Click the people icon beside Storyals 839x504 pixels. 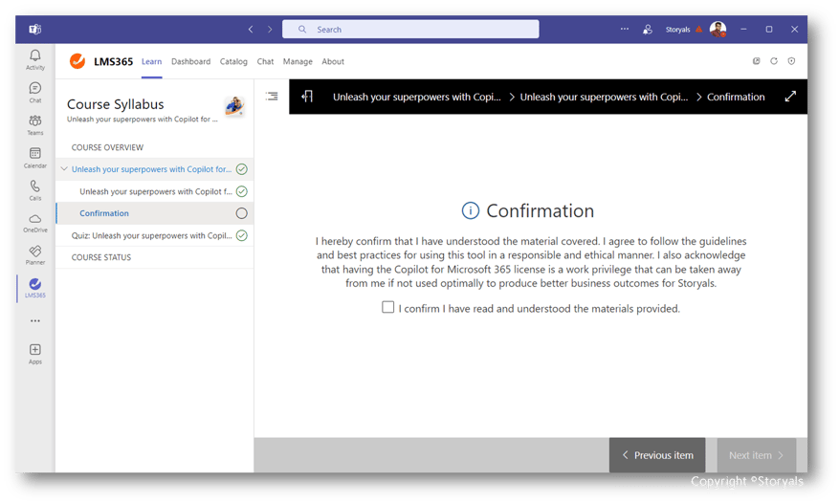click(x=648, y=30)
